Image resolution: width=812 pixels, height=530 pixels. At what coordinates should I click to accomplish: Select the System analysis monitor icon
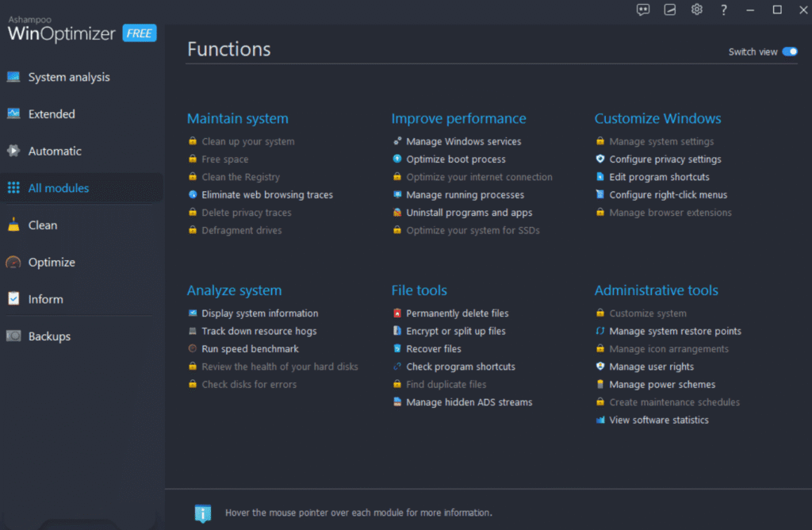tap(13, 77)
